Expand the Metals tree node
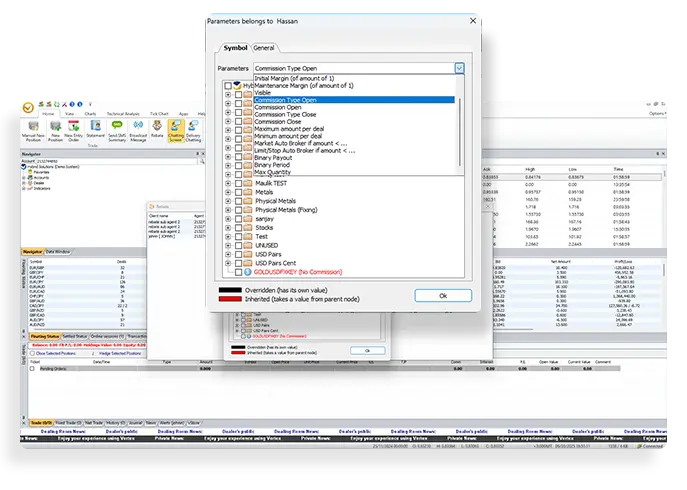The height and width of the screenshot is (490, 687). [x=228, y=192]
